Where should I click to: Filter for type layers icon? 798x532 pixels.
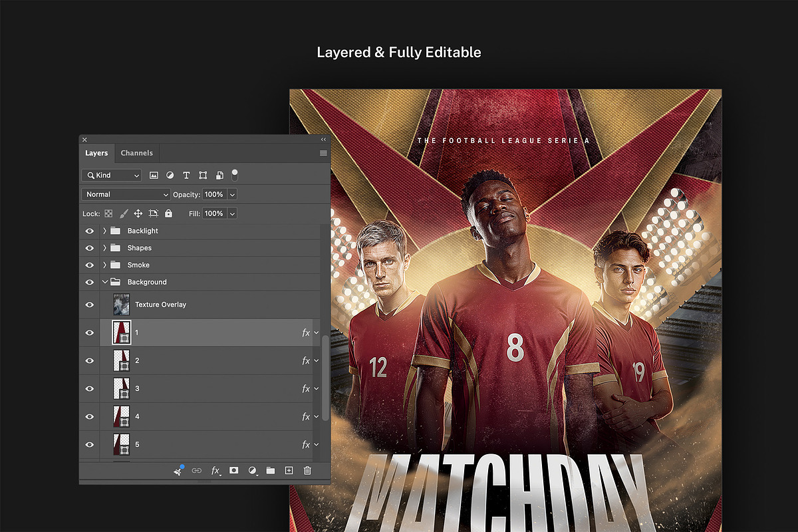(x=186, y=176)
